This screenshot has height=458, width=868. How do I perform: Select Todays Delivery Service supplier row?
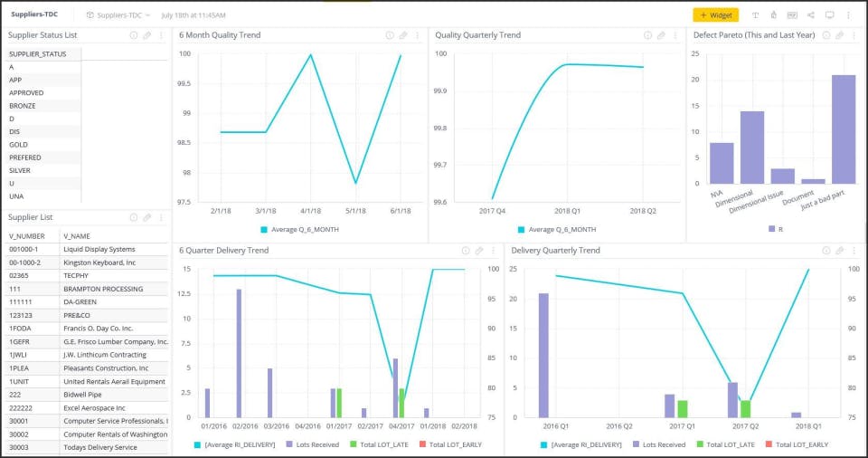click(x=87, y=447)
